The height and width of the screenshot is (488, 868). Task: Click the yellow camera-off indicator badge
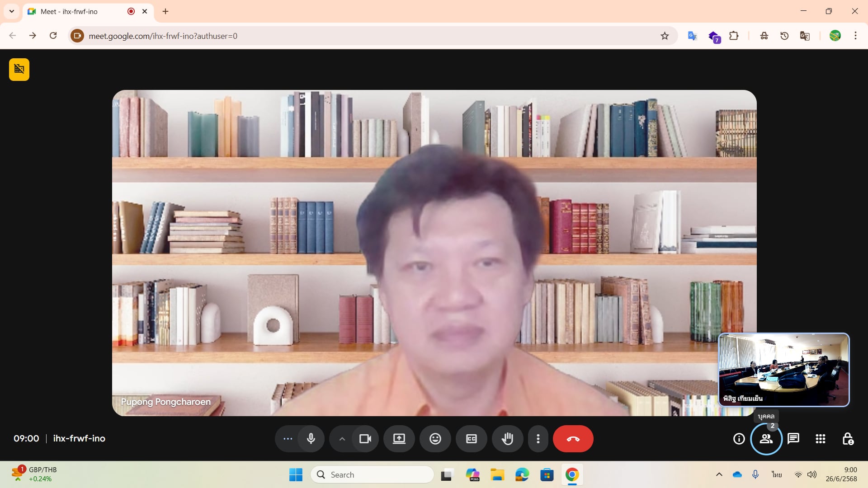click(19, 70)
